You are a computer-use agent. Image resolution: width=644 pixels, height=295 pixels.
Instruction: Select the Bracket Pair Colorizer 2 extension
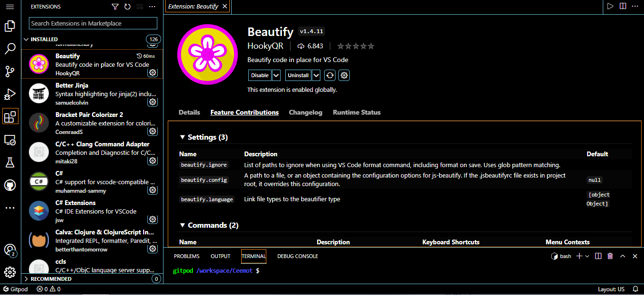(x=92, y=123)
